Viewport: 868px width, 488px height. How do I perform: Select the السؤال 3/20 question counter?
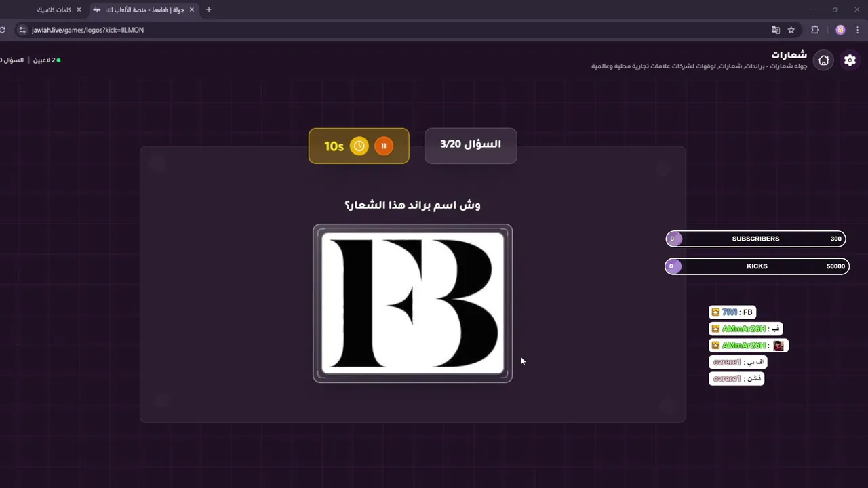pyautogui.click(x=471, y=144)
